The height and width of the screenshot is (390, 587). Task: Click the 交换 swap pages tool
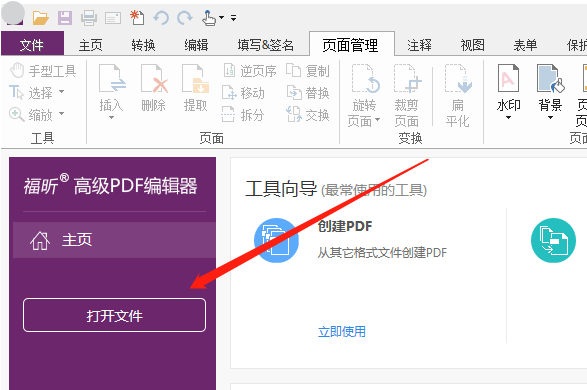(308, 115)
